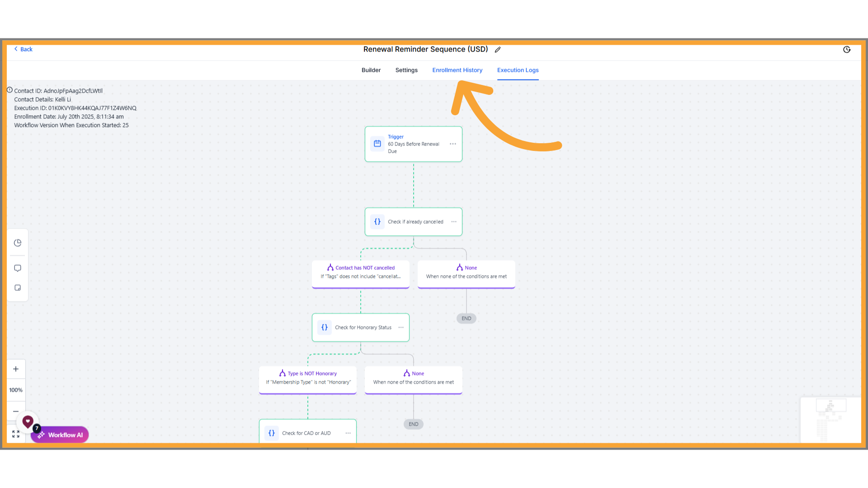Viewport: 868px width, 488px height.
Task: Open the Settings tab
Action: (x=406, y=70)
